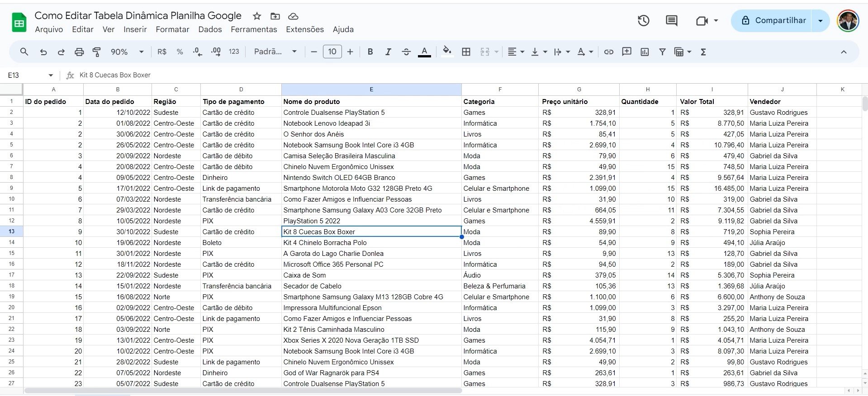
Task: Click the merge cells icon
Action: pos(485,52)
